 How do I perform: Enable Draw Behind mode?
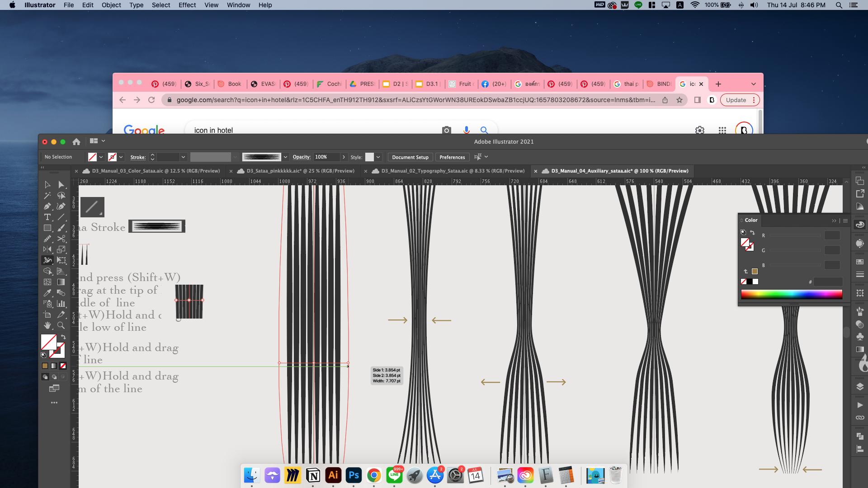pos(54,377)
